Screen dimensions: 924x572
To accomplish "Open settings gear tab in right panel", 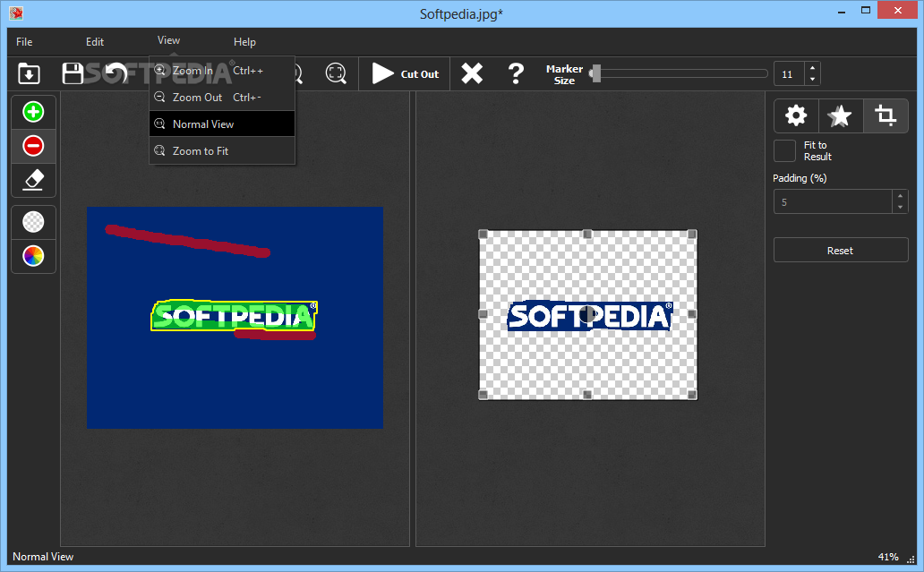I will 796,115.
